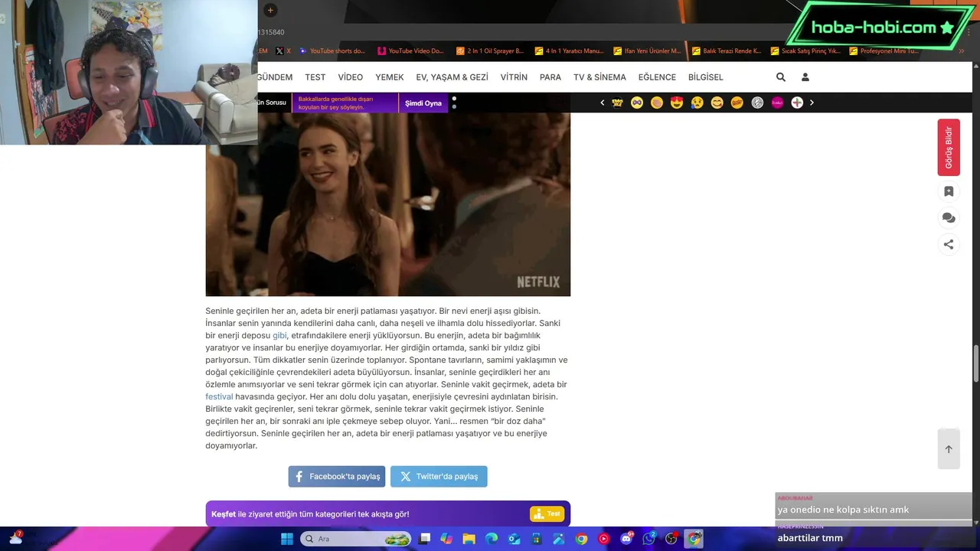Open File Explorer from the taskbar

469,539
